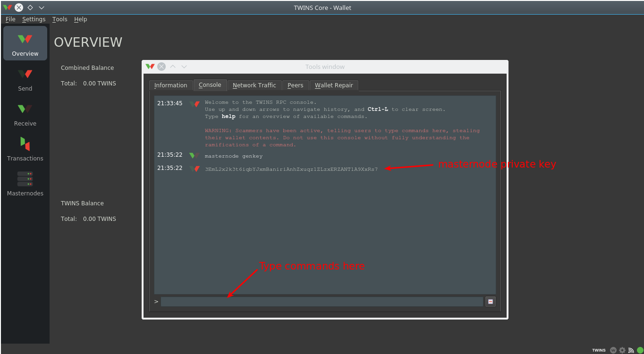This screenshot has width=644, height=354.
Task: Click the Overview sidebar button
Action: pyautogui.click(x=25, y=43)
